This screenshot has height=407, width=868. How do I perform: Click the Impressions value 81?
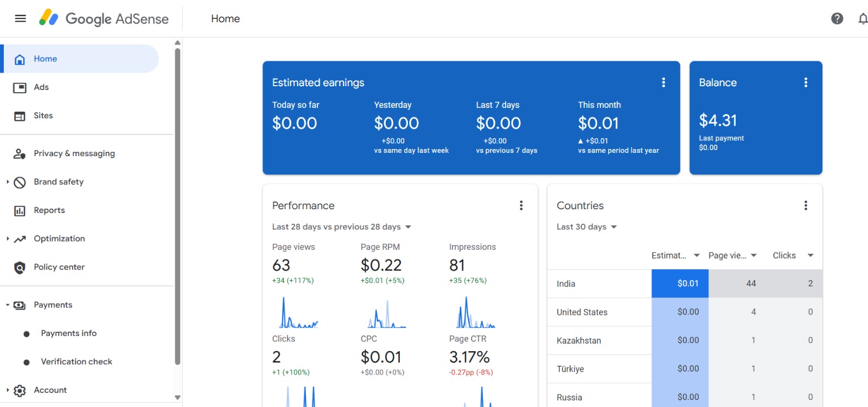(x=457, y=266)
